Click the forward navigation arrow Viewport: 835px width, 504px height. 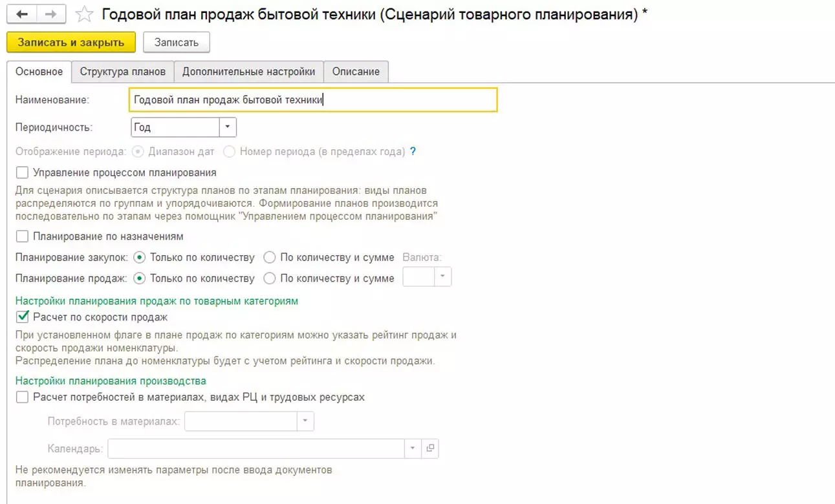click(51, 14)
